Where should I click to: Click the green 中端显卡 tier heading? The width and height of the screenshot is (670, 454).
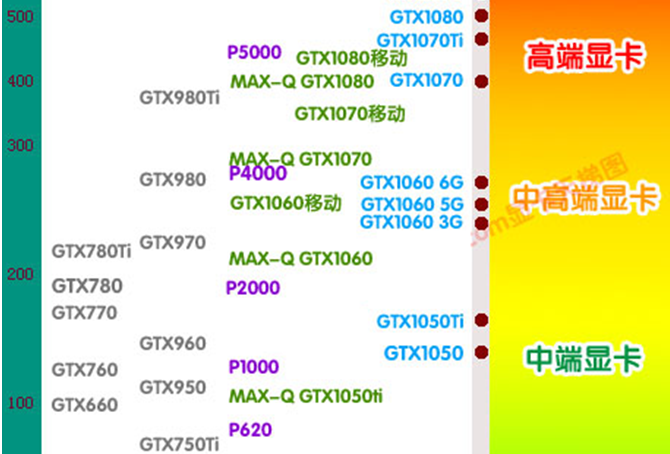(x=584, y=359)
